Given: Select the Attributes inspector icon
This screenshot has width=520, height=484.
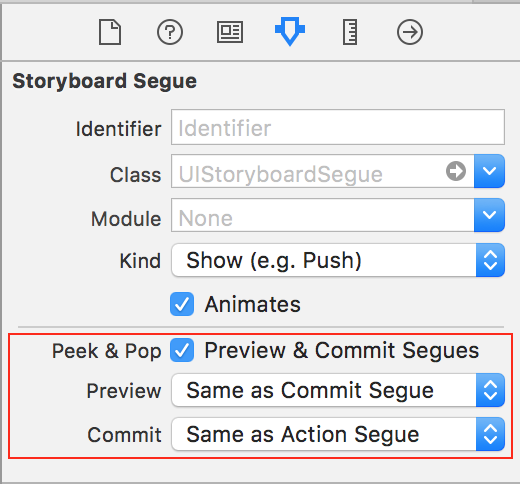Looking at the screenshot, I should click(x=290, y=31).
